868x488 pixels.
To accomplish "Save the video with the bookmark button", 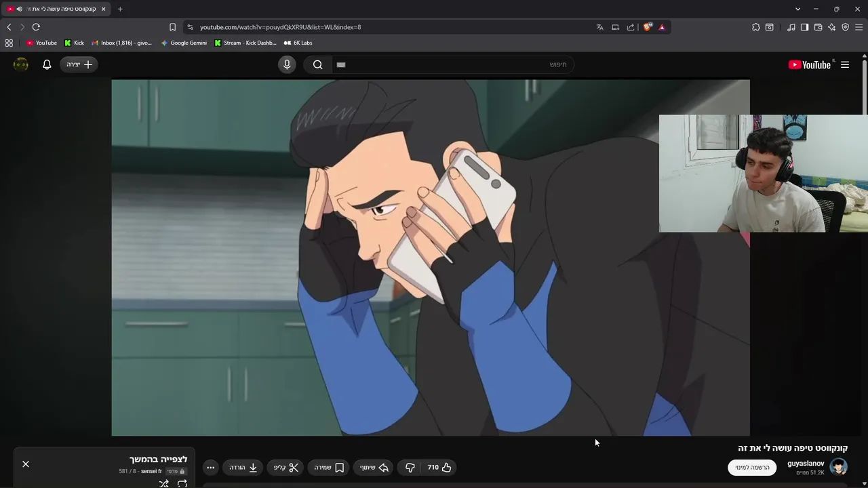I will click(329, 468).
